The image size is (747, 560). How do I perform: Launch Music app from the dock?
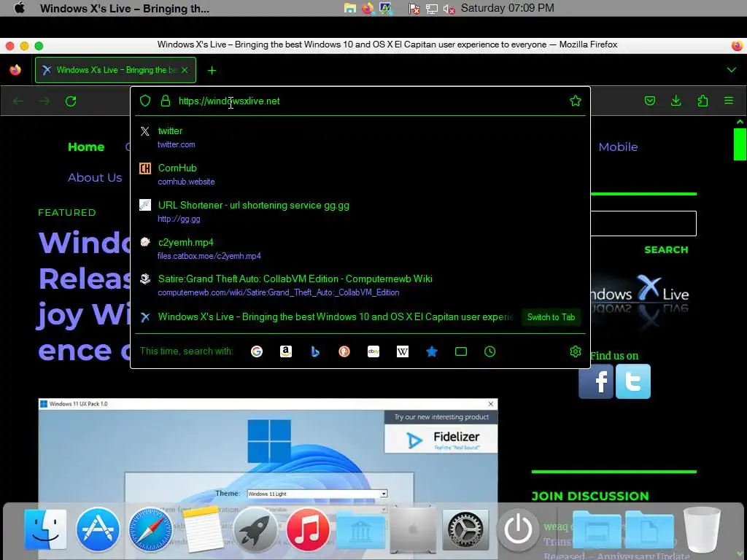[308, 529]
